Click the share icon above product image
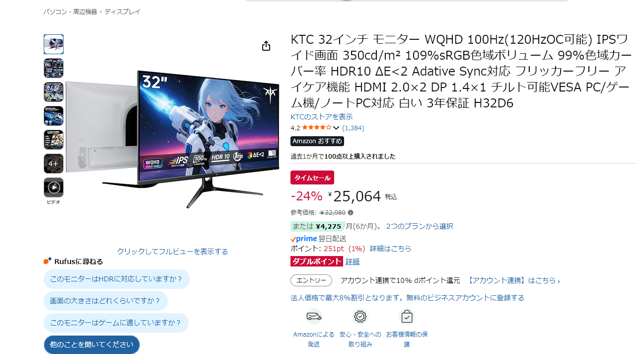This screenshot has width=644, height=354. [x=266, y=46]
